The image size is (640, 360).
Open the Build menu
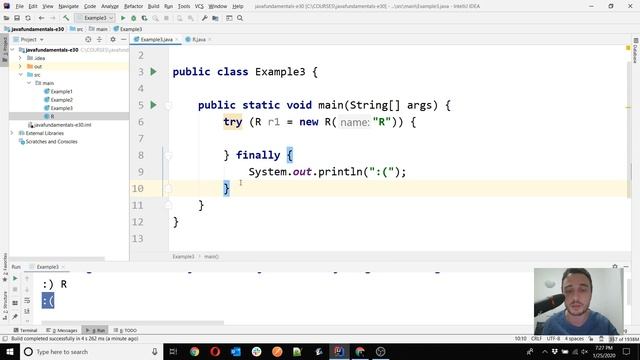pyautogui.click(x=153, y=6)
